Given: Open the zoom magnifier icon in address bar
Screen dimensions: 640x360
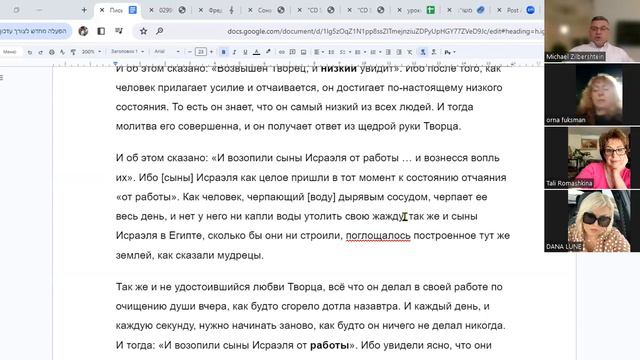Looking at the screenshot, I should 160,31.
